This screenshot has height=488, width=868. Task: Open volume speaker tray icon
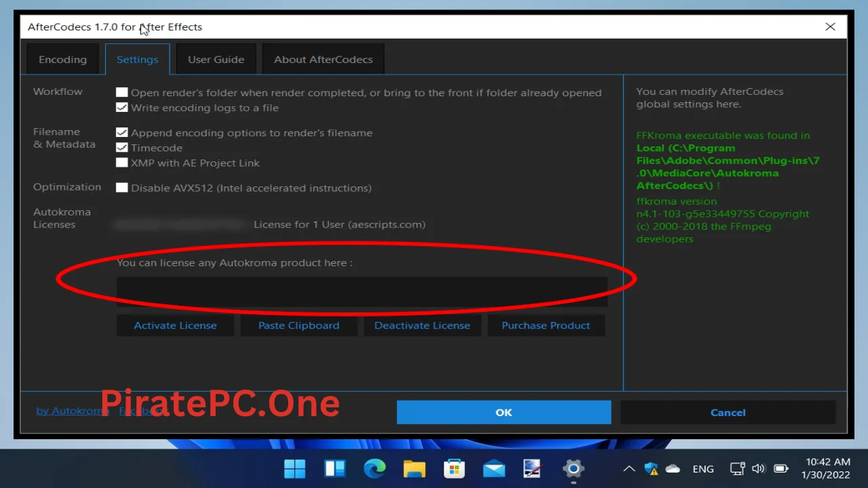tap(759, 468)
